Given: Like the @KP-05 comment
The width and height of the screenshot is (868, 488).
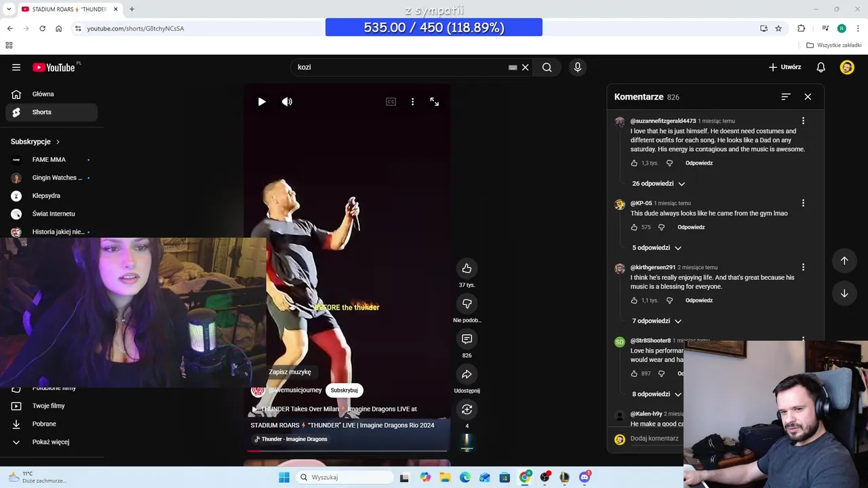Looking at the screenshot, I should 635,228.
